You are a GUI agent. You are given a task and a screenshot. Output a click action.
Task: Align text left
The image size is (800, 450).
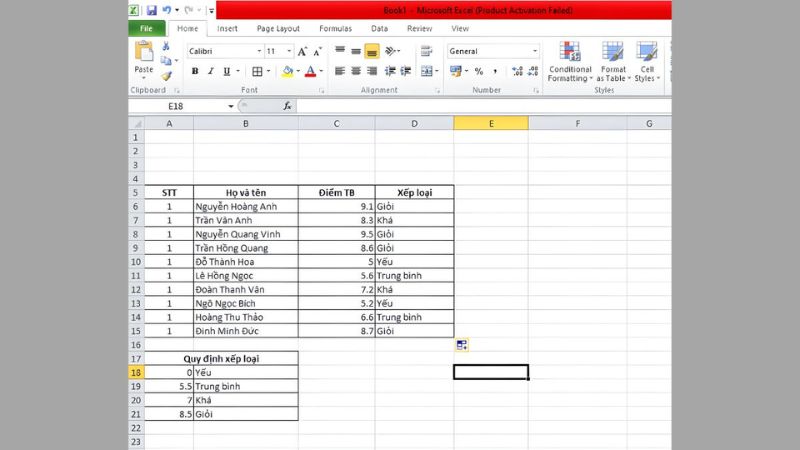pos(340,71)
